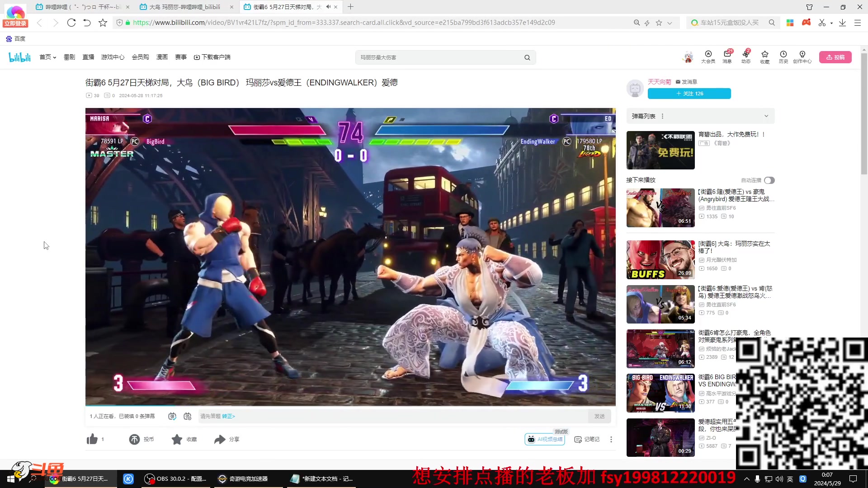Open the 直播 navigation menu item
868x488 pixels.
pos(88,57)
